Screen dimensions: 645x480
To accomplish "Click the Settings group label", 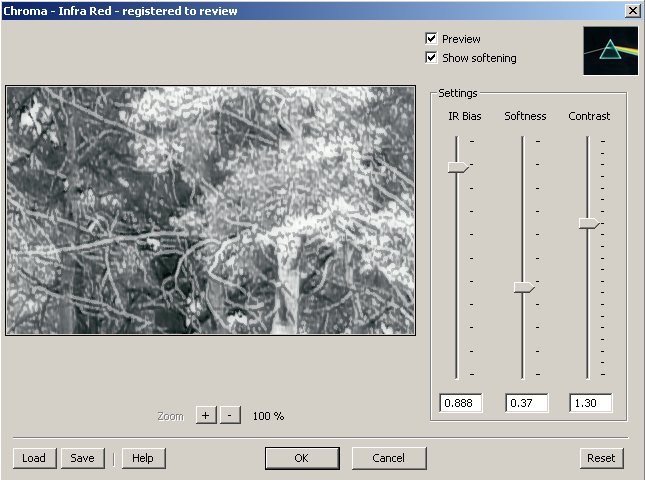I will click(x=458, y=93).
